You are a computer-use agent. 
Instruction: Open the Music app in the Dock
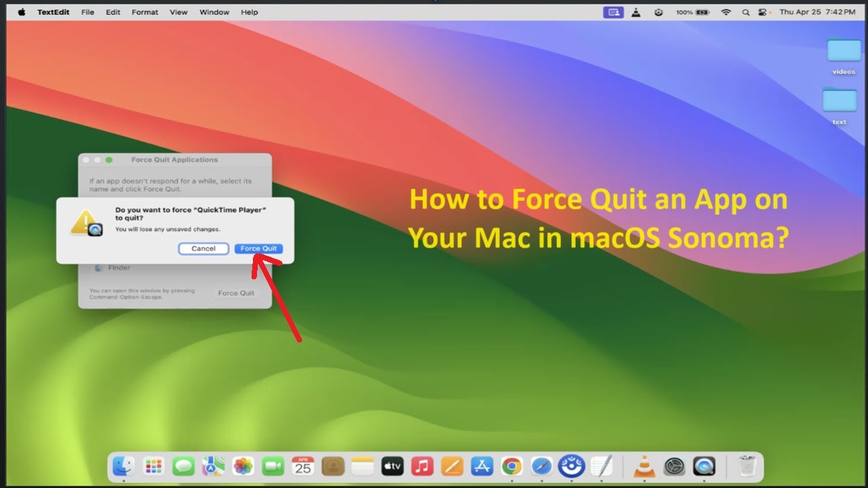[422, 466]
